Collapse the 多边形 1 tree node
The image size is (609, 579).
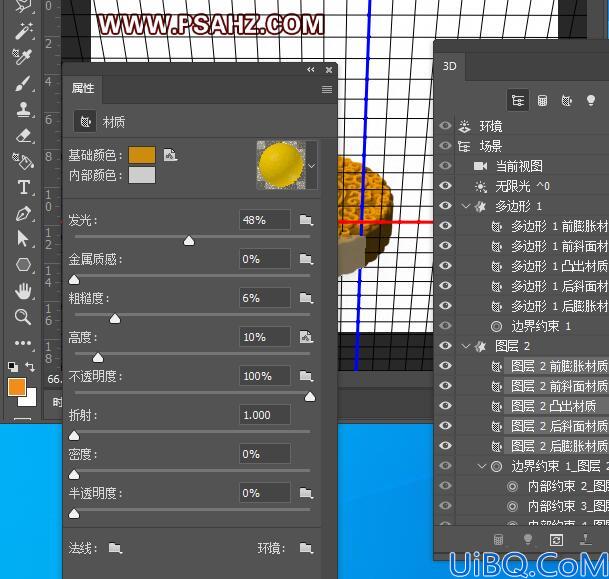click(466, 205)
